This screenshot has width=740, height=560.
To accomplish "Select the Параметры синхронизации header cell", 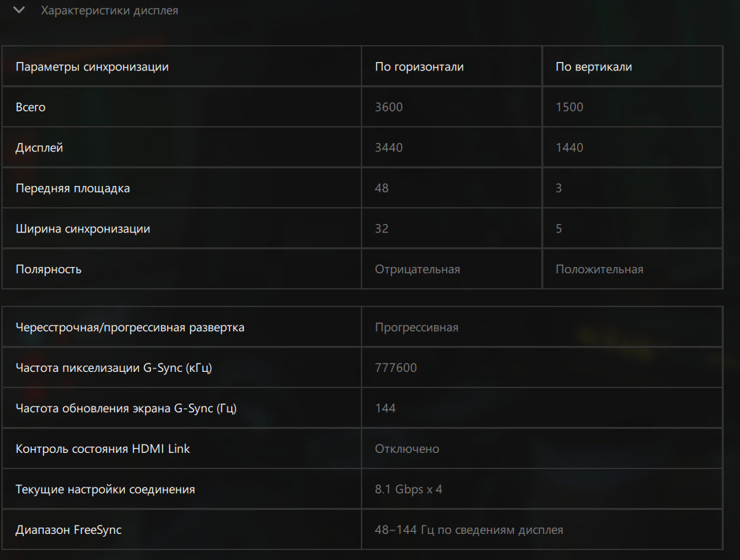I will pyautogui.click(x=92, y=67).
